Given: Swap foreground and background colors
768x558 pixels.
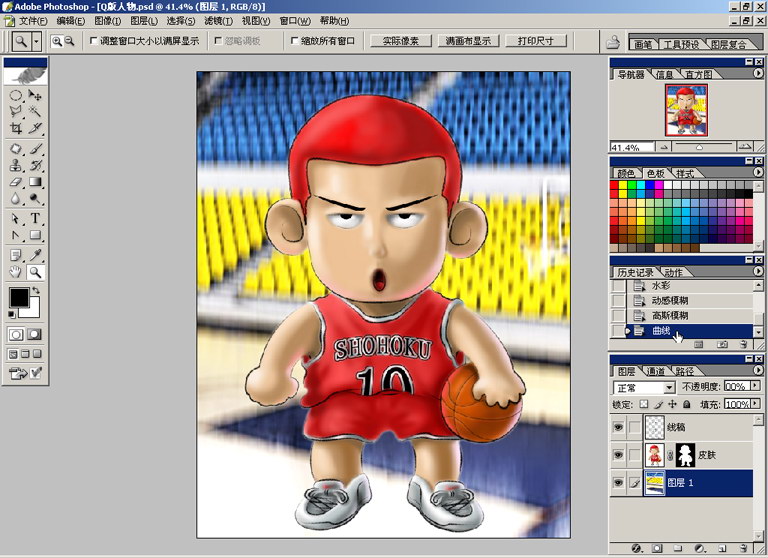Looking at the screenshot, I should (36, 291).
